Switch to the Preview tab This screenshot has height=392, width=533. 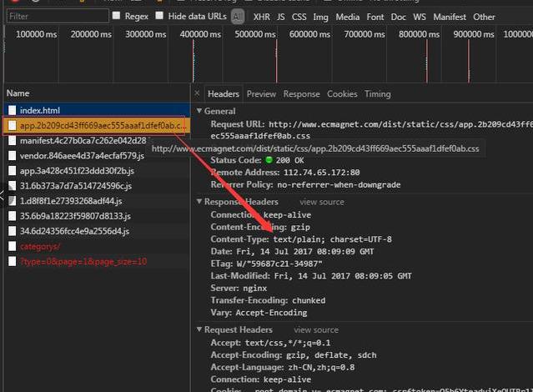coord(261,94)
